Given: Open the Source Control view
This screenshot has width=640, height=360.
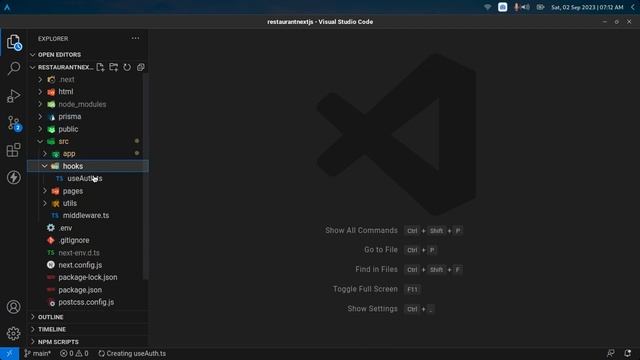Looking at the screenshot, I should tap(14, 123).
